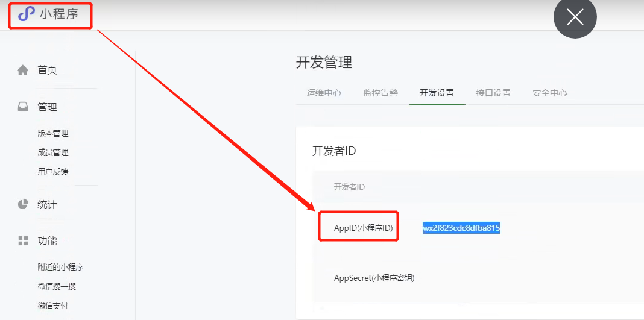
Task: Switch to the 运维中心 tab
Action: pyautogui.click(x=324, y=93)
